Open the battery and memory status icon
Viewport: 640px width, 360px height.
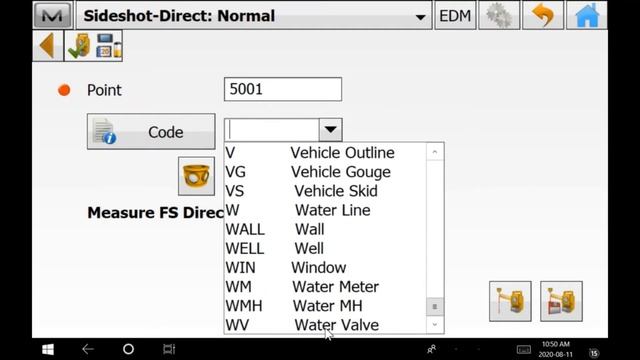(109, 46)
